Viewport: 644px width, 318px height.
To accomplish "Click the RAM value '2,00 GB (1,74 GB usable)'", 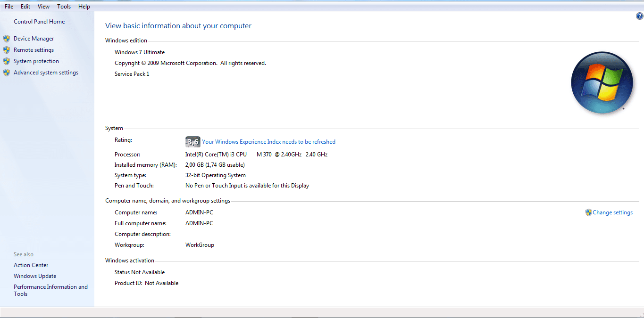I will (215, 165).
